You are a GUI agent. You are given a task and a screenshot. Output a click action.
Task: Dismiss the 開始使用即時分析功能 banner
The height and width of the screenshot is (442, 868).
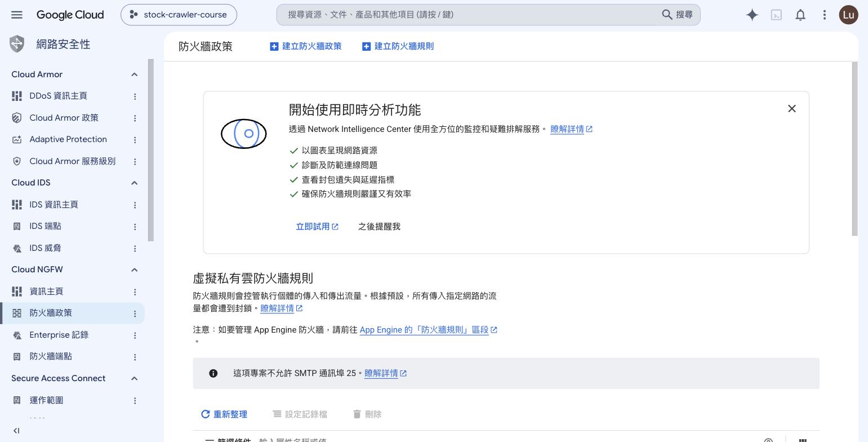coord(792,108)
